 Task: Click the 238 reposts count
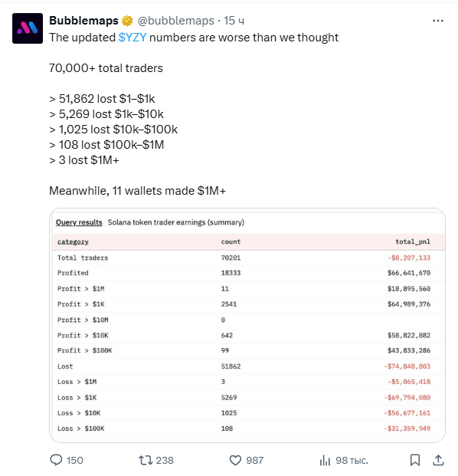tap(165, 460)
